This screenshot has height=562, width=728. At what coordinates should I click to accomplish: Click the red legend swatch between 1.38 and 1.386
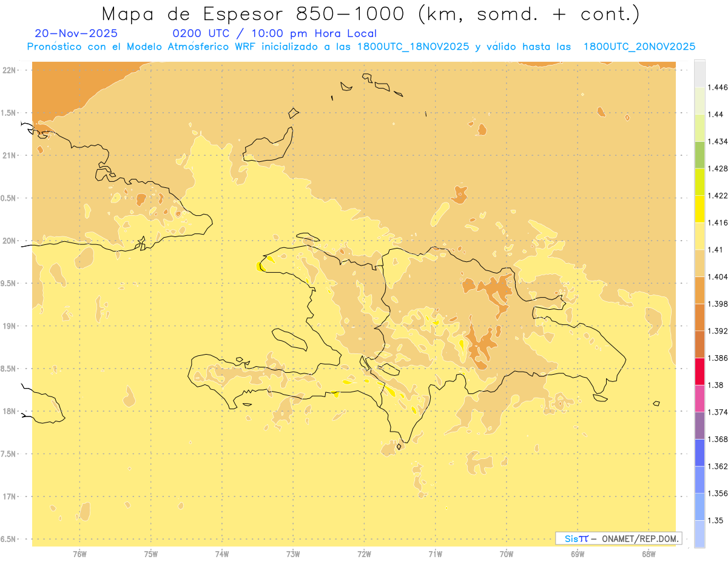tap(699, 371)
